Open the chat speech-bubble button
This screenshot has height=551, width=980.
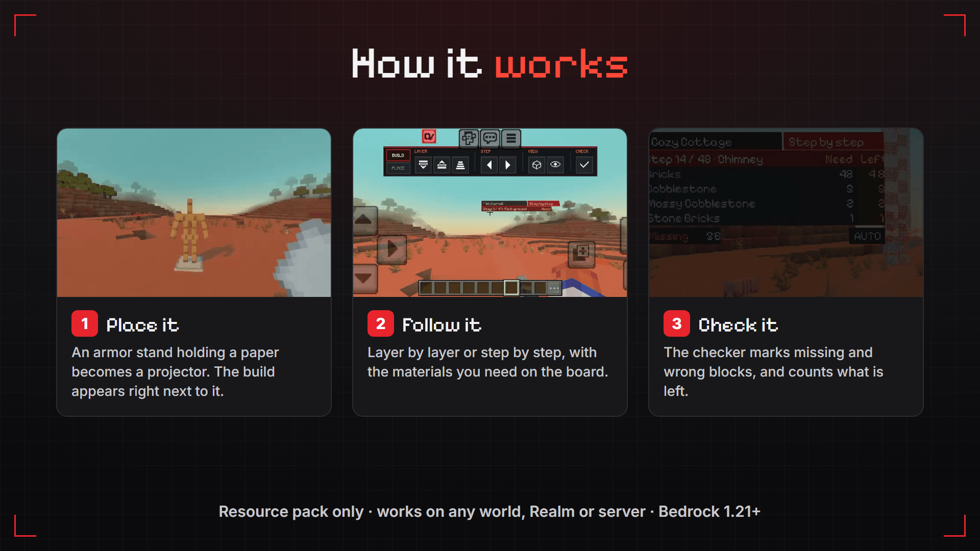coord(490,138)
